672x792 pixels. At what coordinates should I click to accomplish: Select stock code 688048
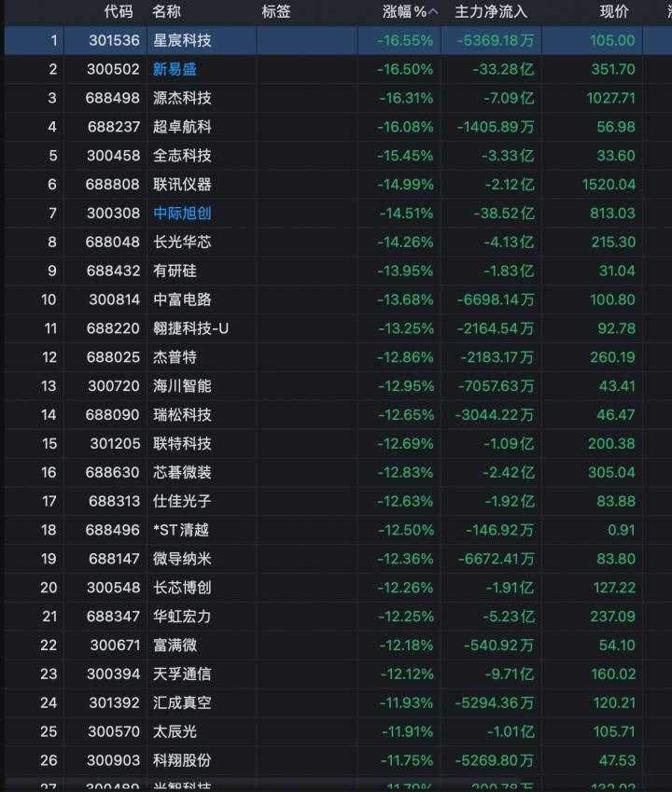113,242
